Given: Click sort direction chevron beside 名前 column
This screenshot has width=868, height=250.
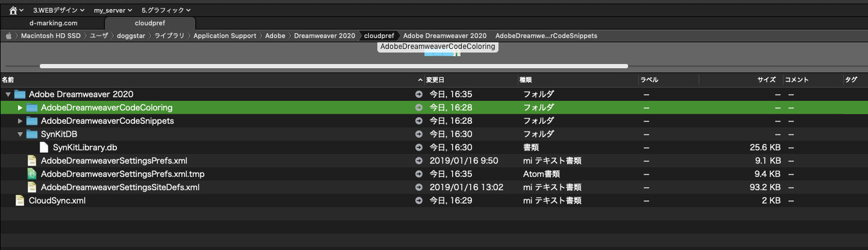Looking at the screenshot, I should 420,80.
